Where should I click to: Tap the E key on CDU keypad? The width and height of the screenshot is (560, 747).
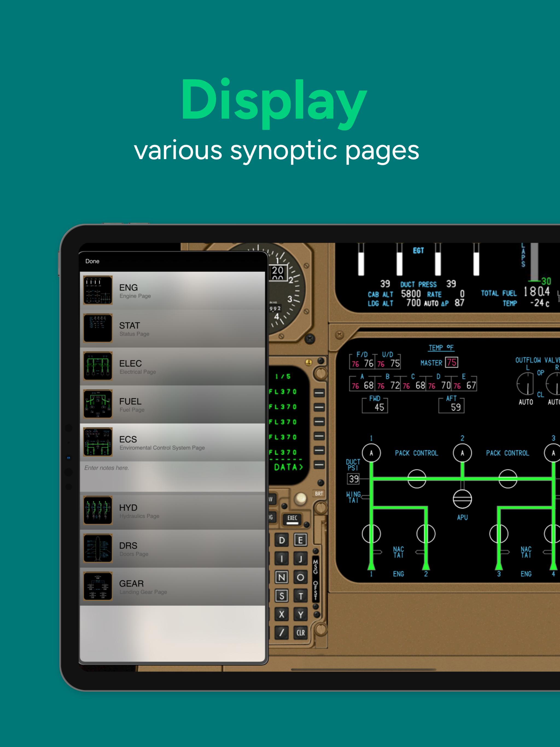tap(300, 540)
